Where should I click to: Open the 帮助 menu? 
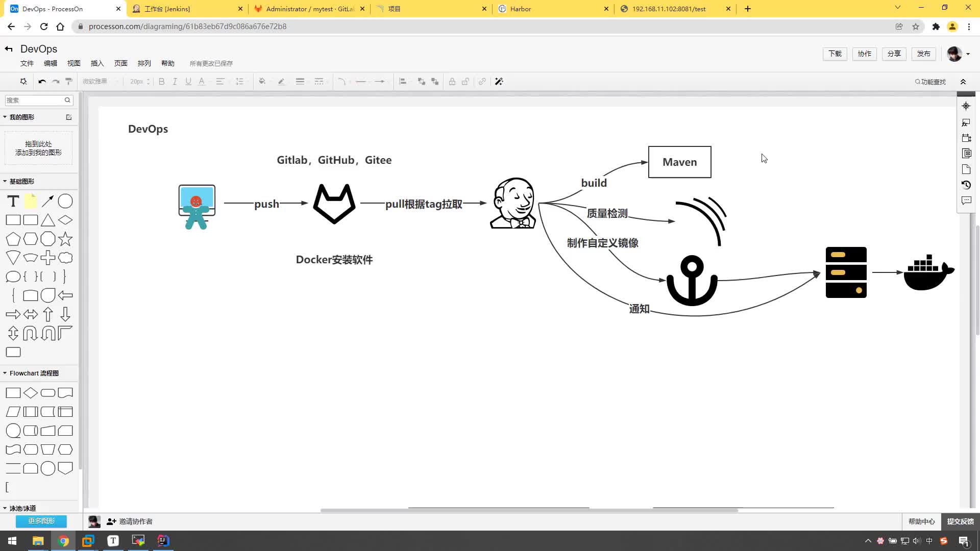point(168,63)
